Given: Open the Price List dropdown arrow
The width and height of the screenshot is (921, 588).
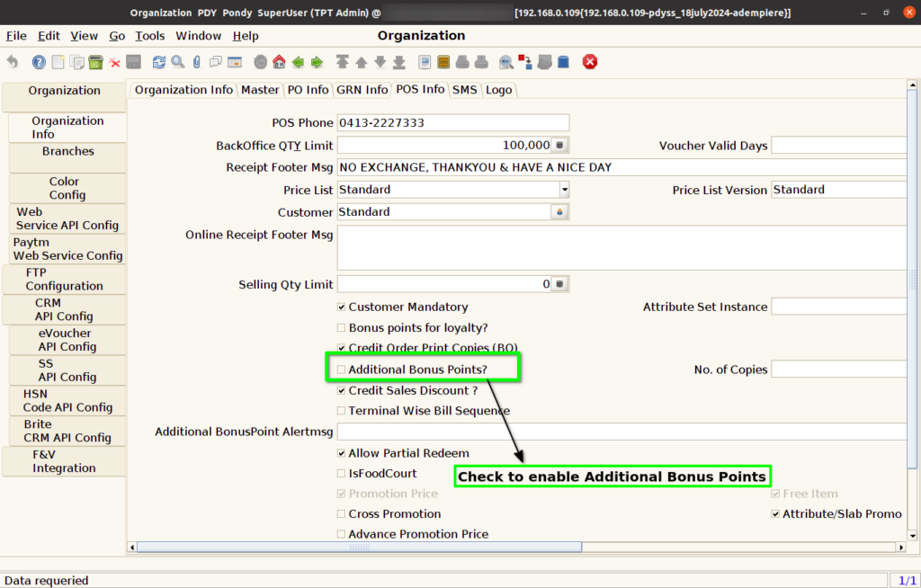Looking at the screenshot, I should [x=564, y=190].
